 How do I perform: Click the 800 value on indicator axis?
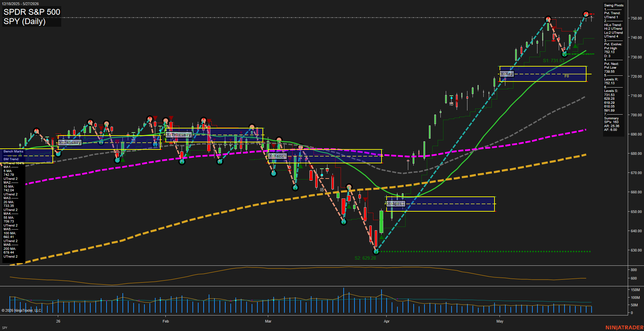click(x=634, y=270)
